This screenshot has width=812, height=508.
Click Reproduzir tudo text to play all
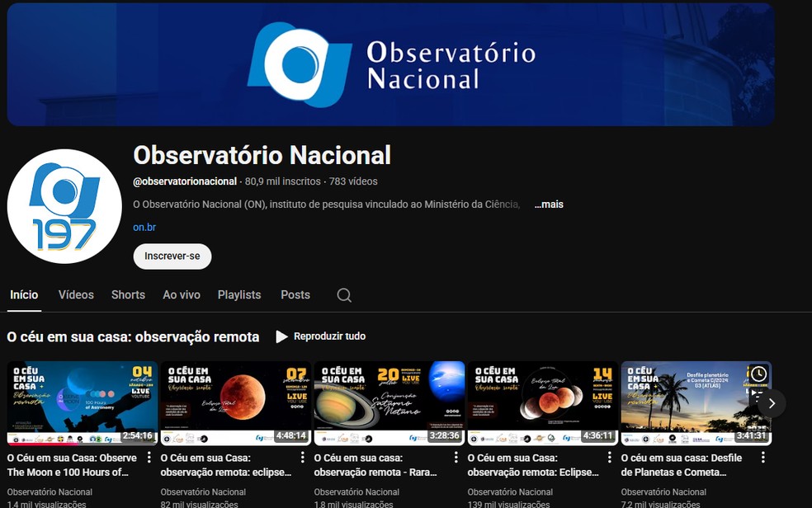329,336
